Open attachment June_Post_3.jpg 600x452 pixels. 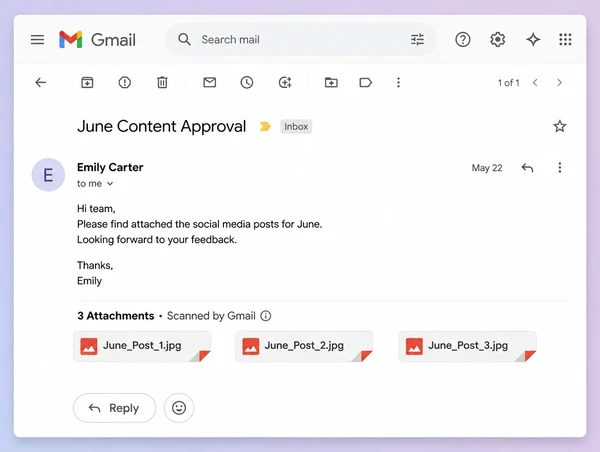[x=467, y=346]
